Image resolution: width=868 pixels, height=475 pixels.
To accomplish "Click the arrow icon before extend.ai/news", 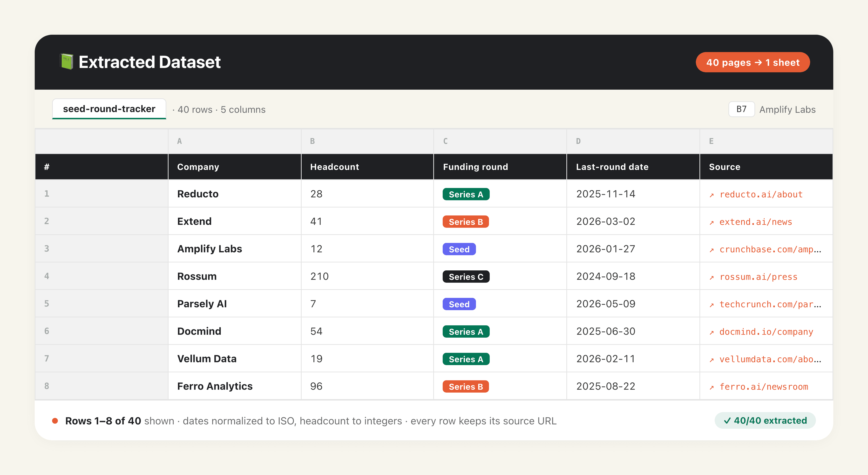I will pyautogui.click(x=712, y=223).
